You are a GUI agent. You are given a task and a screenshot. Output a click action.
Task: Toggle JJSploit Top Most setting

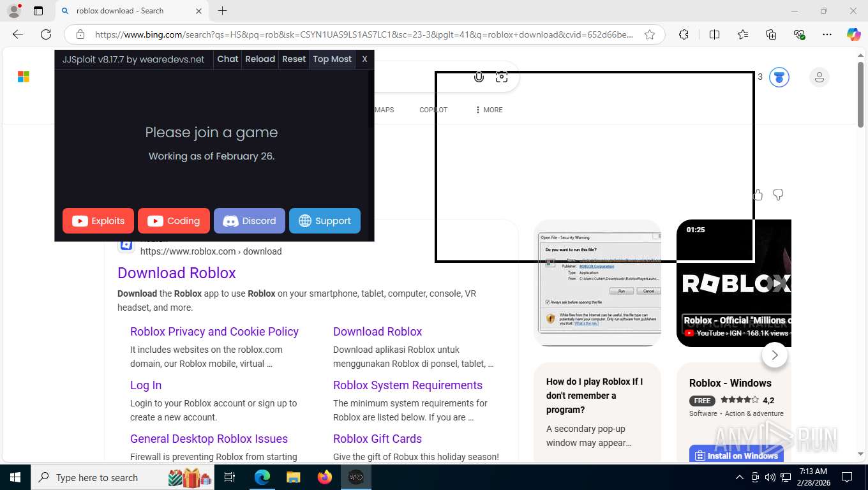pyautogui.click(x=332, y=59)
